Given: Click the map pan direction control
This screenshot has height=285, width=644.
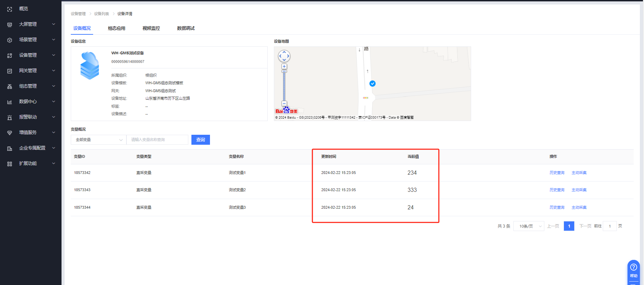Looking at the screenshot, I should [284, 56].
